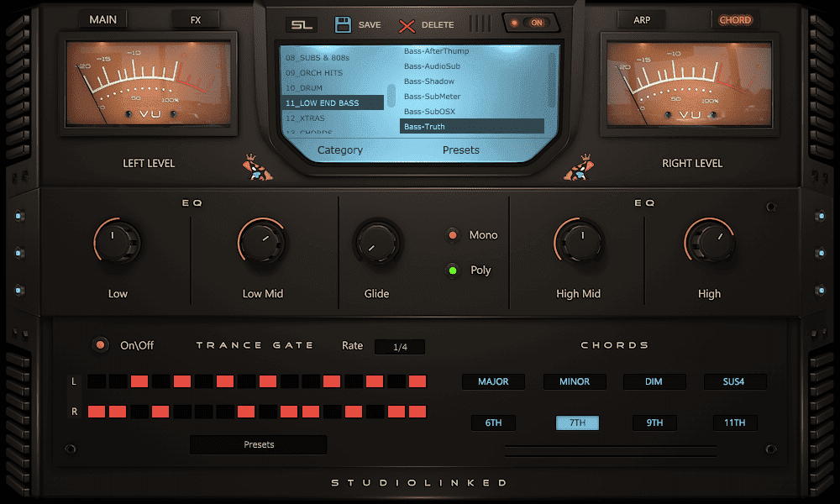Select the SUS4 chord button
The height and width of the screenshot is (504, 840).
pos(734,381)
